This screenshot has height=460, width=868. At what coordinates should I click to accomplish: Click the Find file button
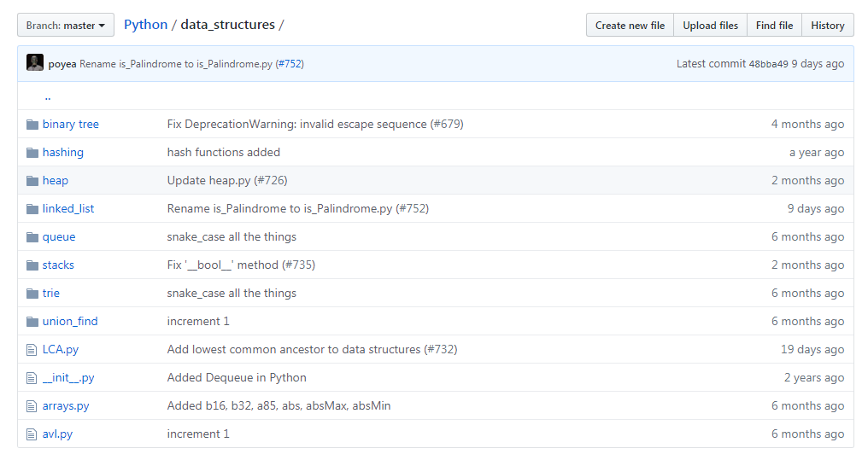pos(774,26)
